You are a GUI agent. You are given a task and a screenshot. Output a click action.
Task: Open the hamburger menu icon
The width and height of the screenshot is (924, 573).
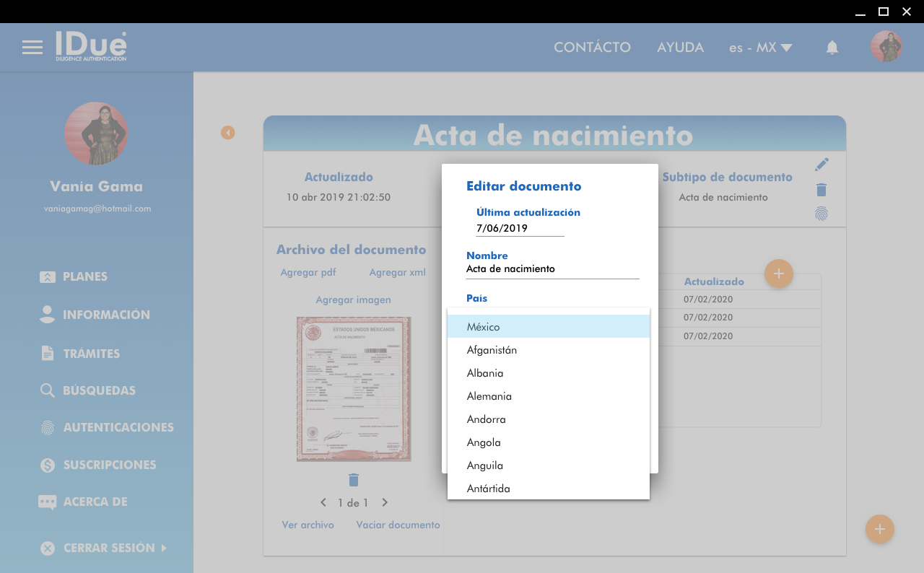click(x=32, y=48)
